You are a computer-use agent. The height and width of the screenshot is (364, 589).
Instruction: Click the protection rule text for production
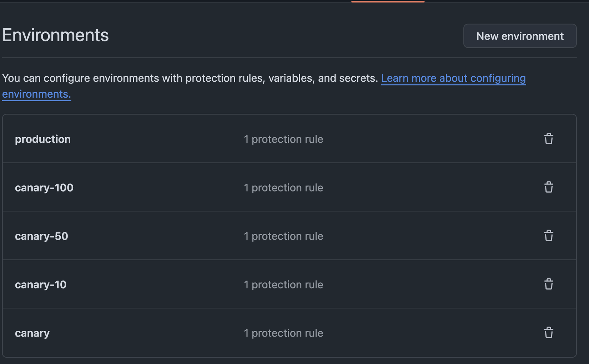point(283,139)
